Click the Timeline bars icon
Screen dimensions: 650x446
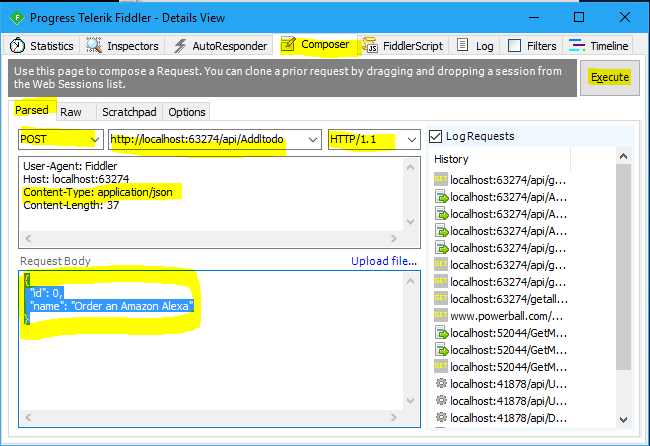coord(577,45)
